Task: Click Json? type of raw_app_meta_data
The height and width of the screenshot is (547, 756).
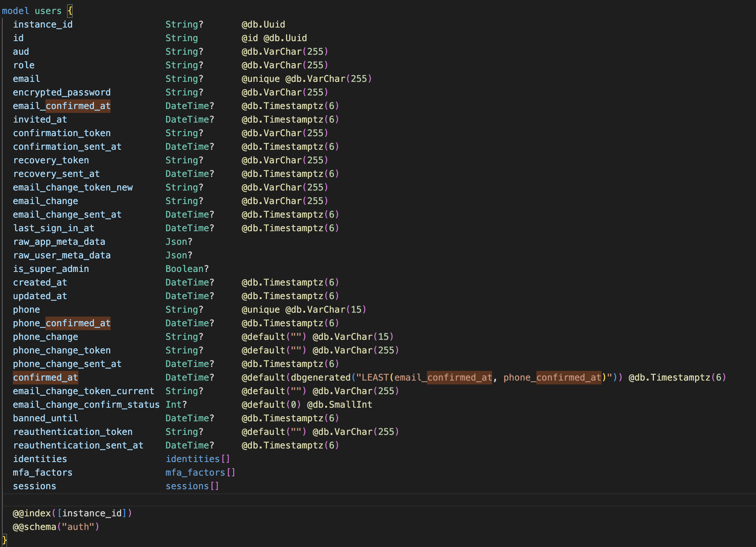Action: [179, 242]
